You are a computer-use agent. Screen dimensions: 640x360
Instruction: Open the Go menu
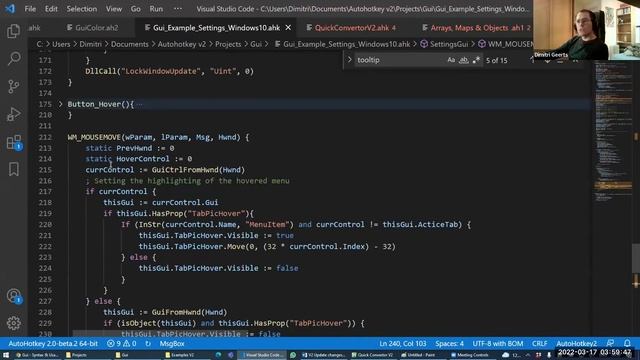[x=136, y=9]
